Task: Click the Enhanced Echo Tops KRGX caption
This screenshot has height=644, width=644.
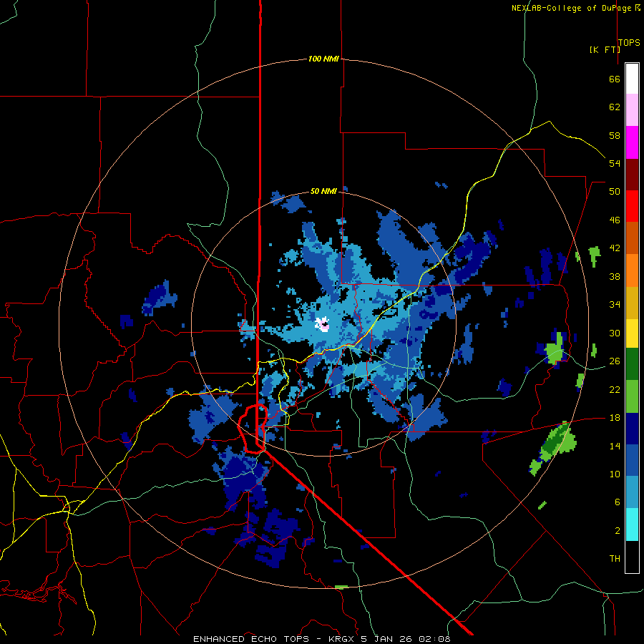Action: click(x=321, y=639)
